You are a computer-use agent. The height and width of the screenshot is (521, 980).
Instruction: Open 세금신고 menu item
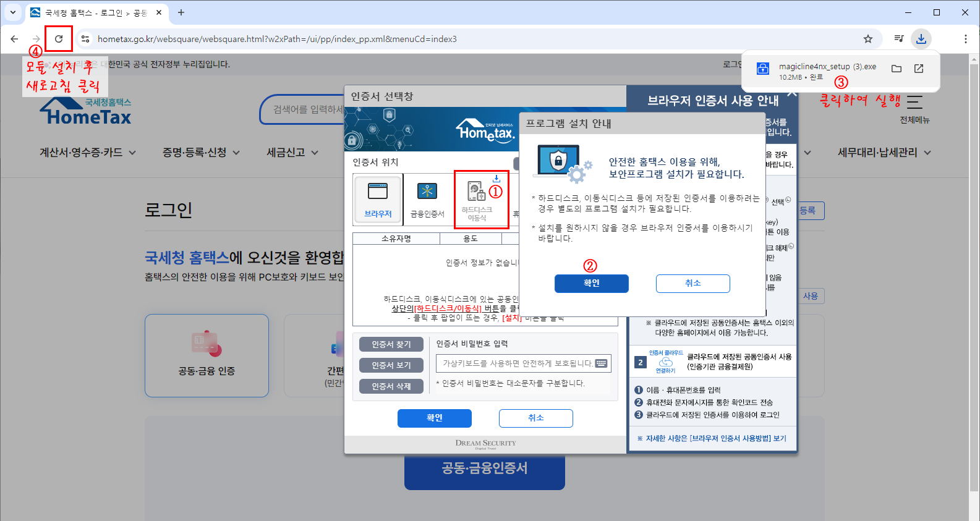click(292, 153)
